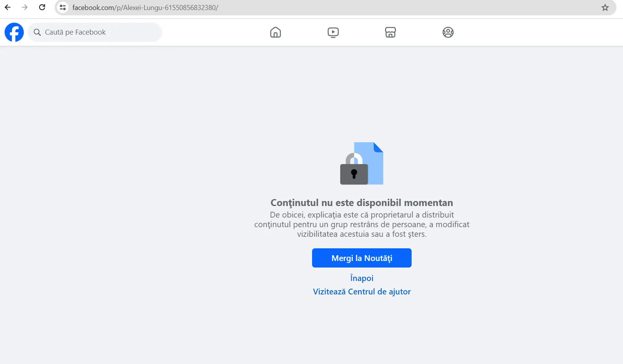Click the folded corner of the blue document
Viewport: 623px width, 364px height.
pyautogui.click(x=379, y=147)
